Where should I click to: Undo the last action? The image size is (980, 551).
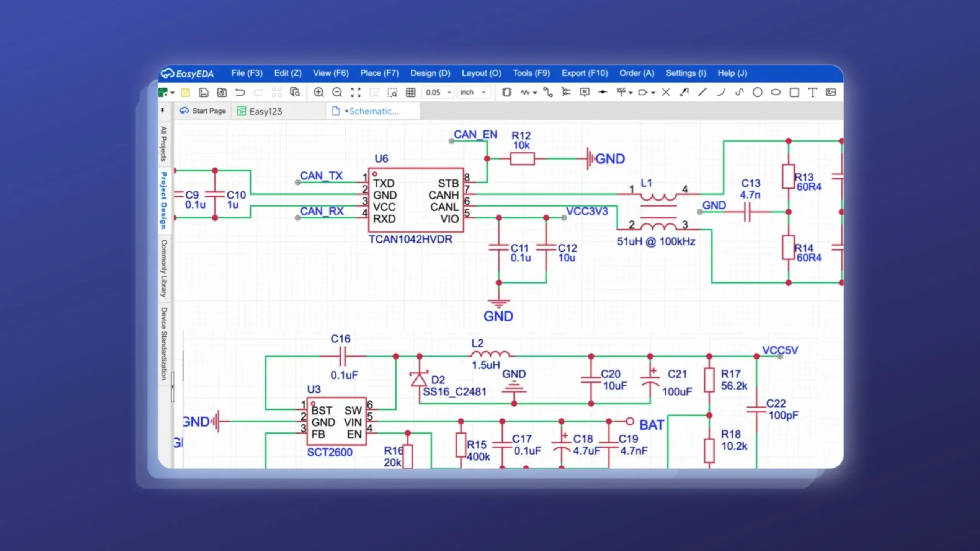click(x=240, y=92)
